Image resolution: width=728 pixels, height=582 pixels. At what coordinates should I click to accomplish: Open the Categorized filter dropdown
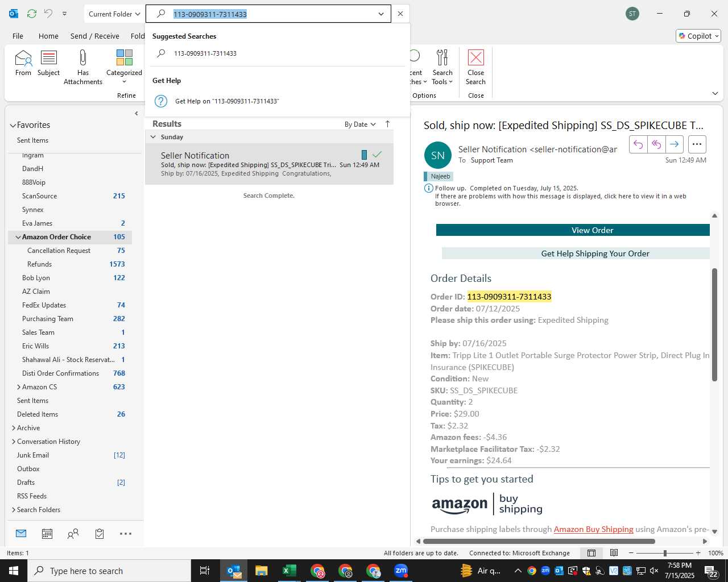pos(124,67)
